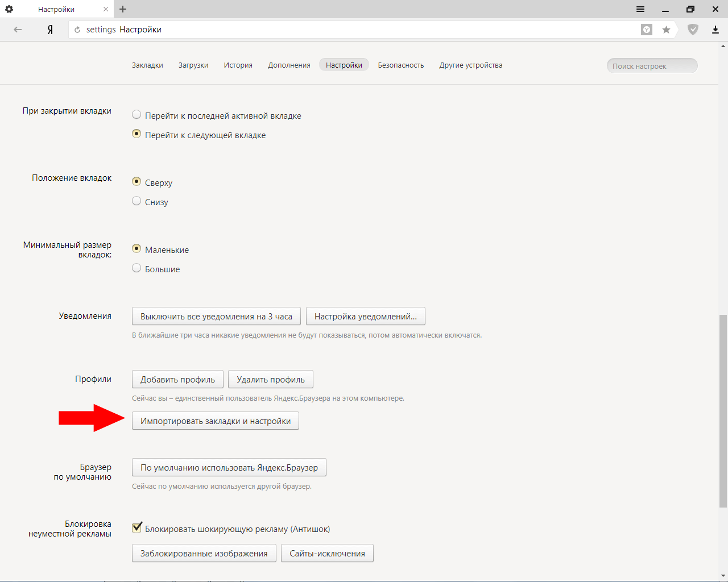Bookmark the page with star icon
Screen dimensions: 728x582
(x=666, y=30)
